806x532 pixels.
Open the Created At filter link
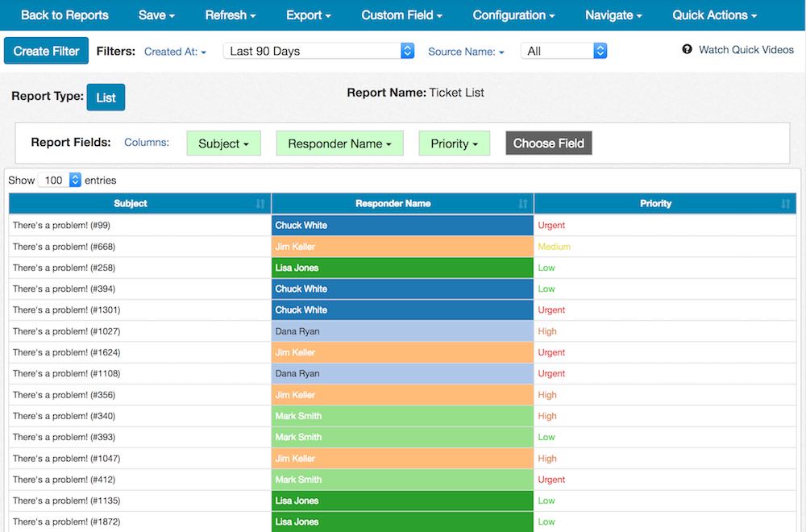pos(175,52)
